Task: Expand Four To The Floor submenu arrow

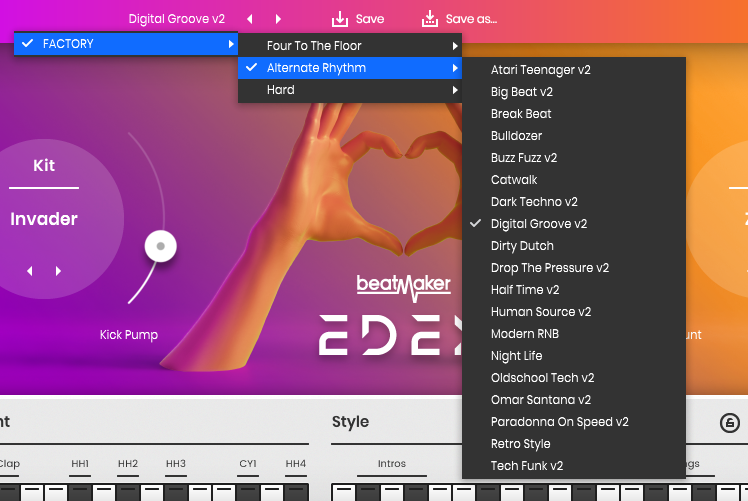Action: coord(455,46)
